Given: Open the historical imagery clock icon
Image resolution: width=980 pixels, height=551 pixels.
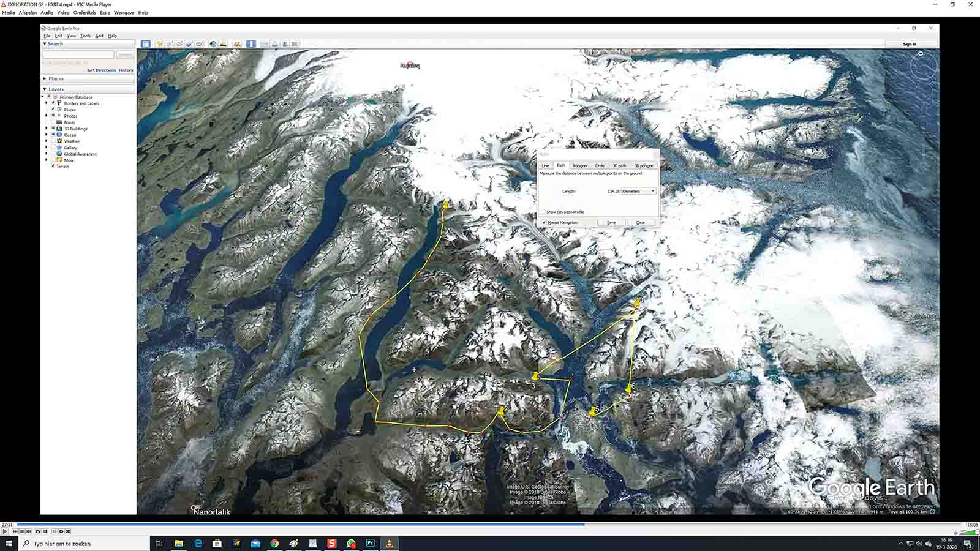Looking at the screenshot, I should tap(213, 44).
